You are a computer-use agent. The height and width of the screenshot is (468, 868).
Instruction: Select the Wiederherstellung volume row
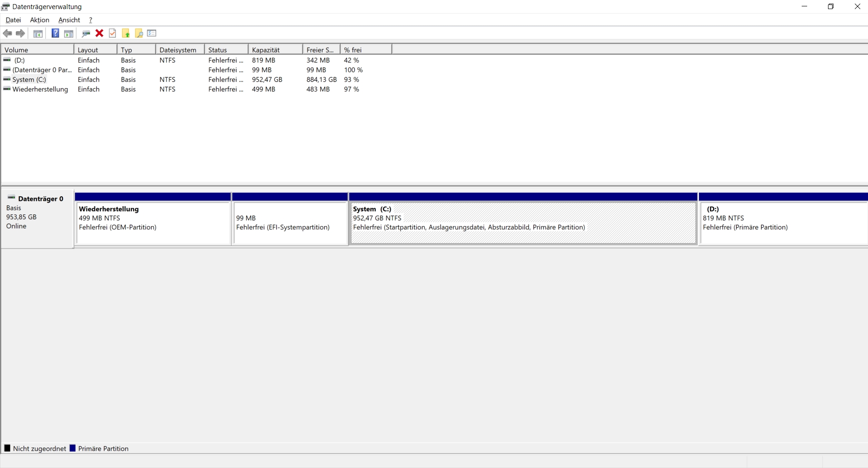[40, 89]
